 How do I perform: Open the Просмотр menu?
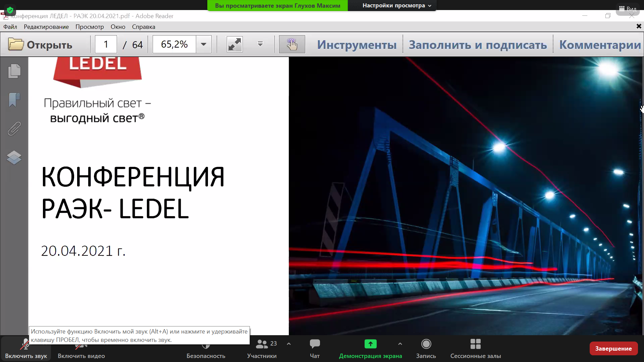tap(90, 27)
